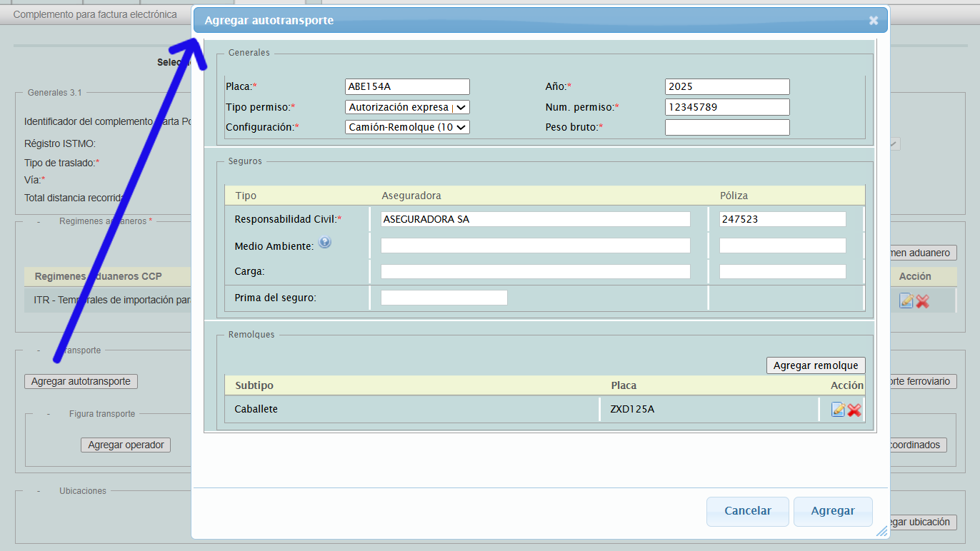Edit the ITR regimen aduanero entry
The height and width of the screenshot is (551, 980).
point(906,301)
